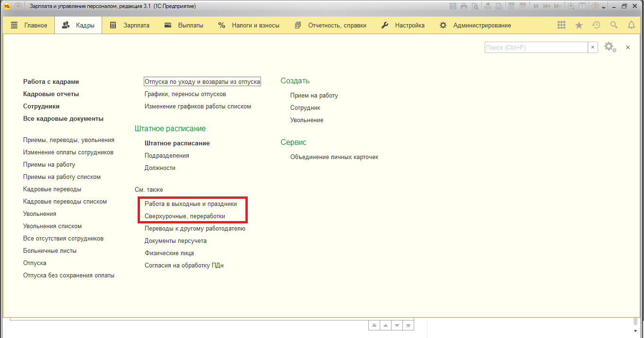The image size is (644, 338).
Task: Create Прием на работу document
Action: [314, 95]
